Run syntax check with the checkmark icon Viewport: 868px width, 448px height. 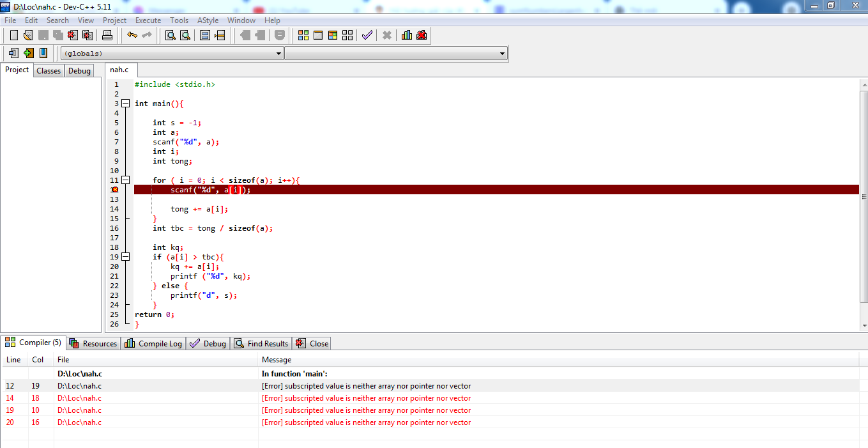(367, 35)
